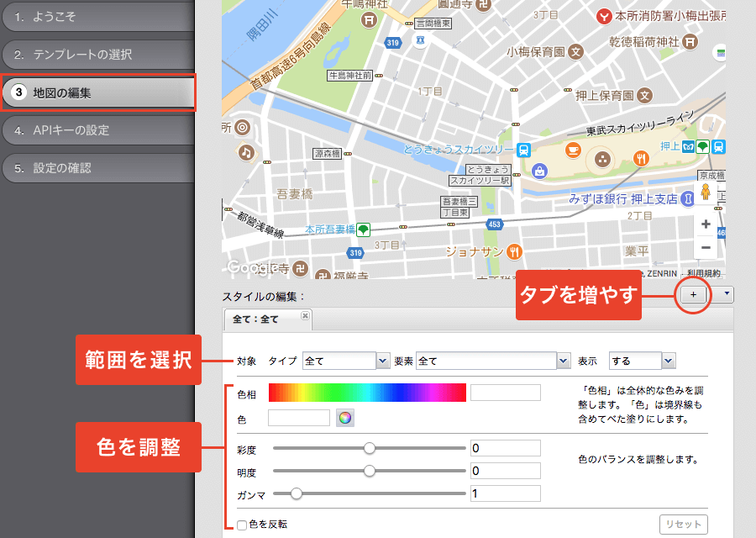The width and height of the screenshot is (756, 538).
Task: Click the 彩度 saturation slider handle
Action: click(369, 448)
